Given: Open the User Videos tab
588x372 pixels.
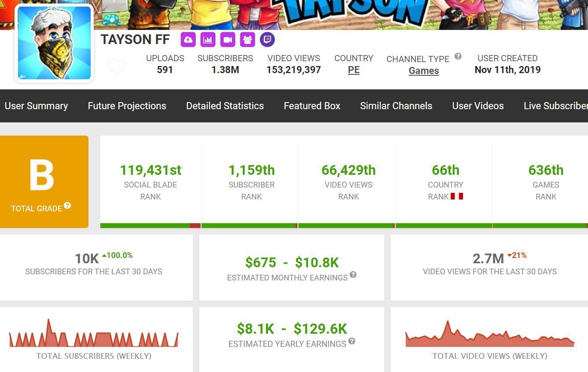Looking at the screenshot, I should coord(478,106).
